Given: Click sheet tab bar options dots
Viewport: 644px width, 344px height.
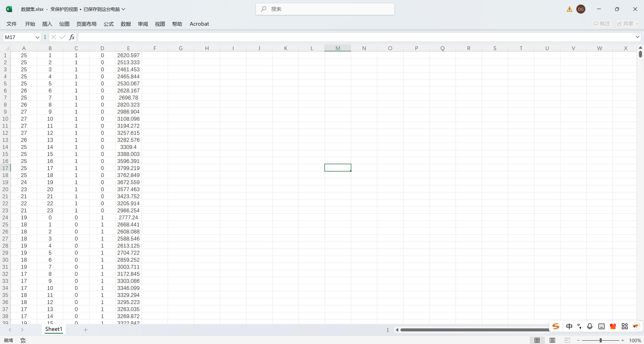Looking at the screenshot, I should [388, 330].
